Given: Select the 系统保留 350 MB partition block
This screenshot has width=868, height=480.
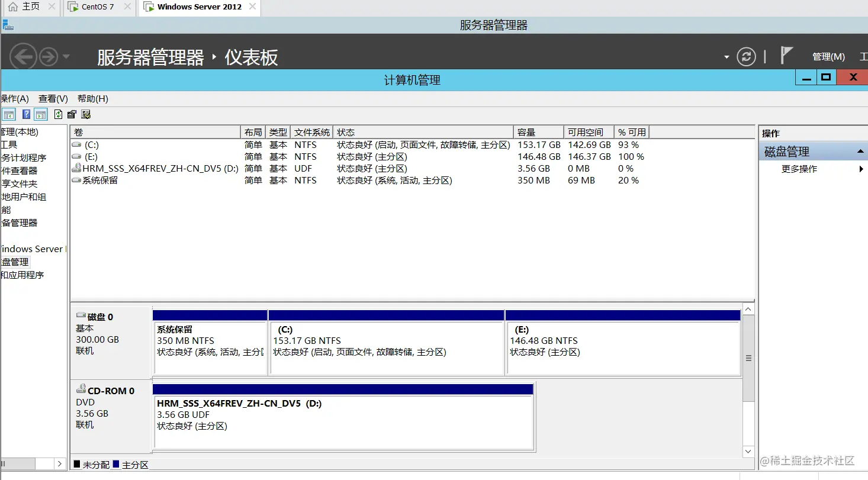Looking at the screenshot, I should click(x=210, y=342).
